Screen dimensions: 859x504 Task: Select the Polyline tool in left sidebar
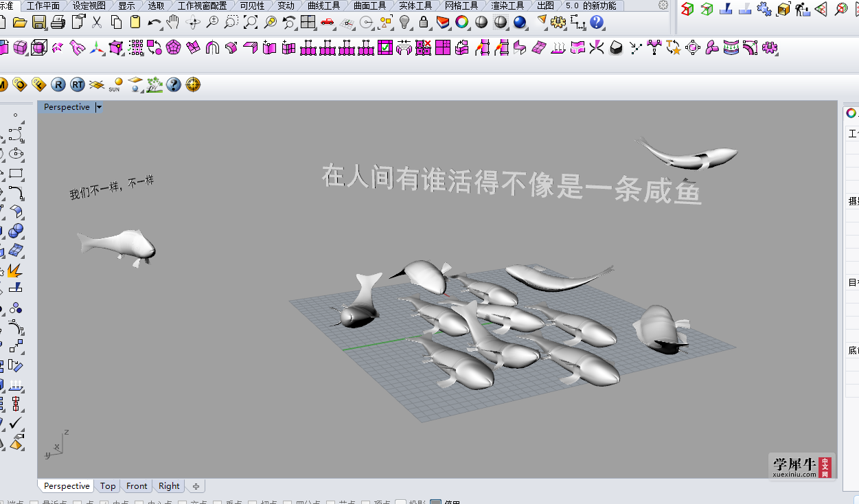pyautogui.click(x=16, y=135)
